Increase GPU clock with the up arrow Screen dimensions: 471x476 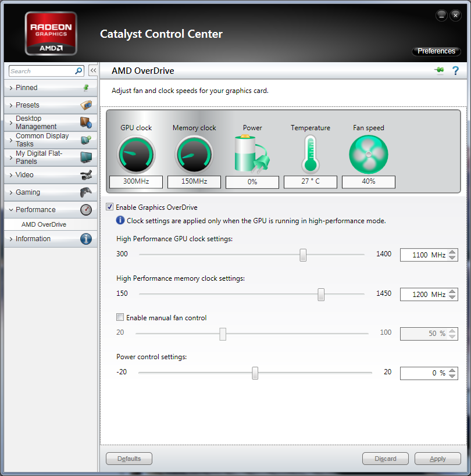pyautogui.click(x=452, y=252)
